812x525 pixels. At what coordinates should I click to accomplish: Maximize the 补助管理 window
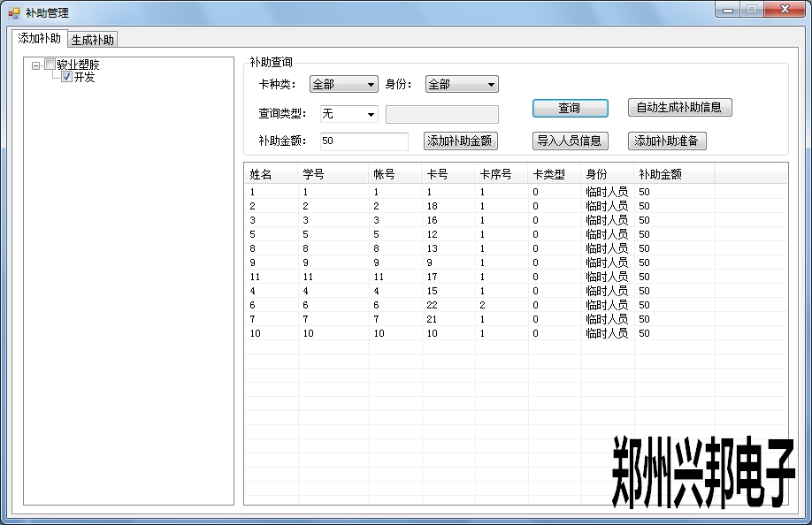tap(752, 10)
